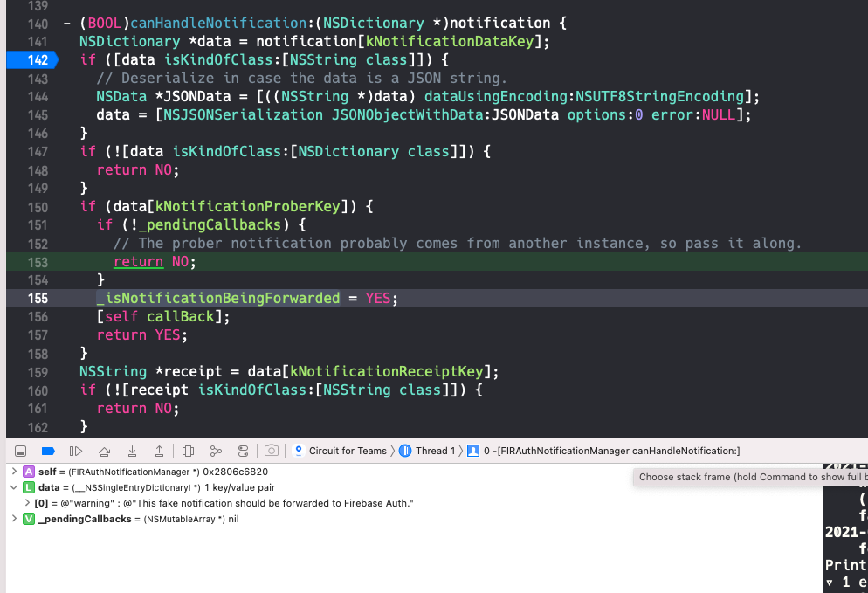Hide the debug area
This screenshot has width=868, height=593.
pos(19,450)
